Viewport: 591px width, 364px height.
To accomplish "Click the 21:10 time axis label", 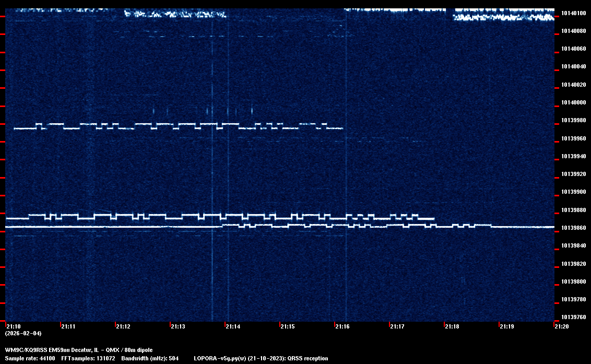I will [x=14, y=326].
